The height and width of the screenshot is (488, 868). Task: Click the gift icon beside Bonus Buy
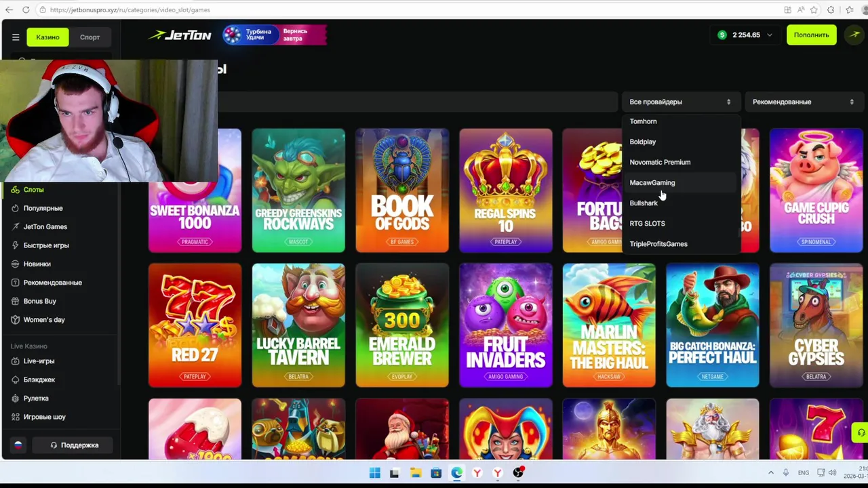click(16, 301)
